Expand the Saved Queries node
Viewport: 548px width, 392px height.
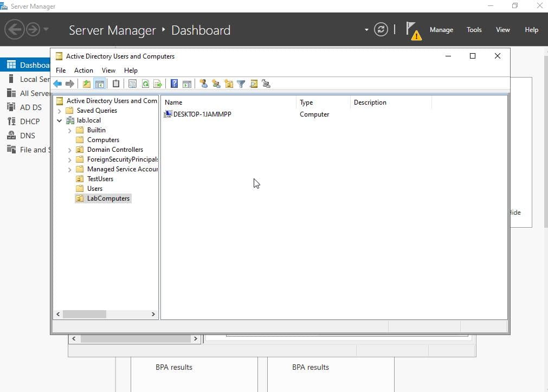tap(59, 111)
